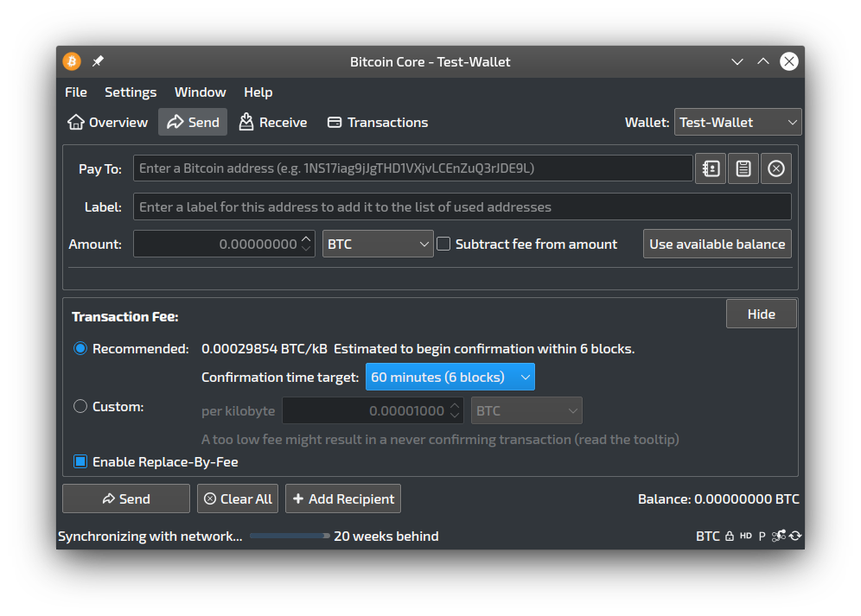This screenshot has height=616, width=861.
Task: Open the Window menu
Action: click(200, 92)
